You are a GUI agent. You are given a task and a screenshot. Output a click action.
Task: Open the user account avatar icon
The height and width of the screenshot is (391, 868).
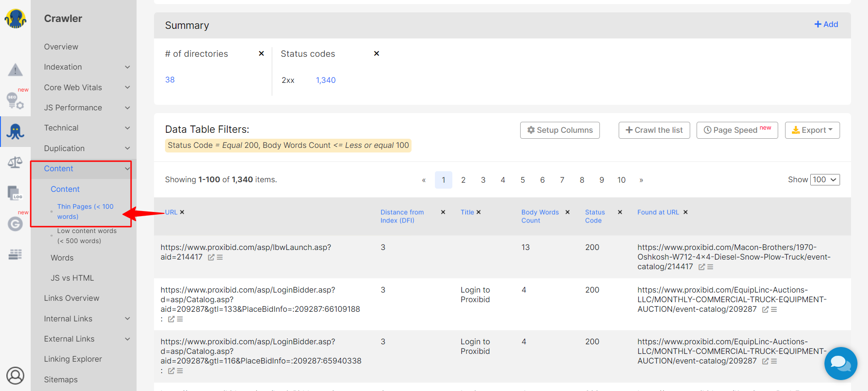15,375
